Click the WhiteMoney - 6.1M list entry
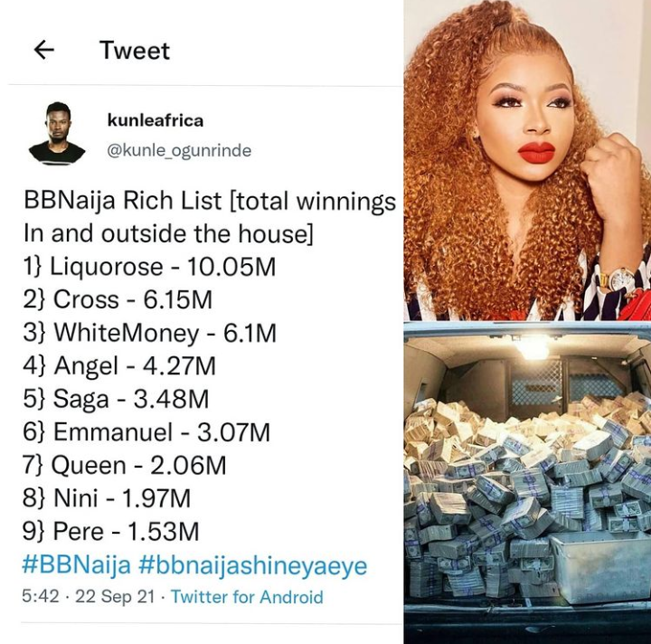Viewport: 651px width, 644px height. point(149,333)
